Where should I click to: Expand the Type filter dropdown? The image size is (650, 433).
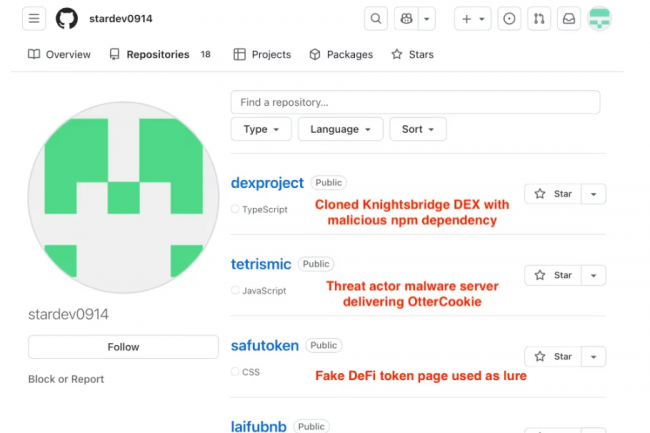(261, 129)
